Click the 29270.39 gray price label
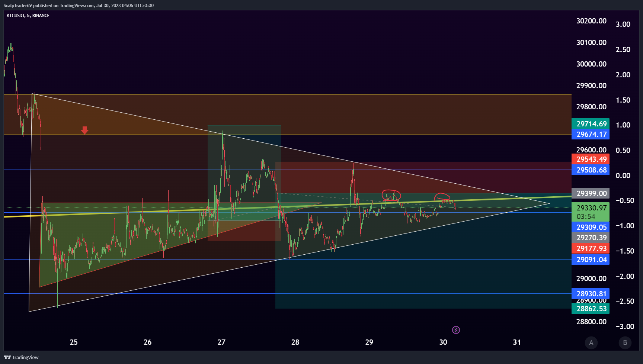The width and height of the screenshot is (643, 364). tap(591, 238)
